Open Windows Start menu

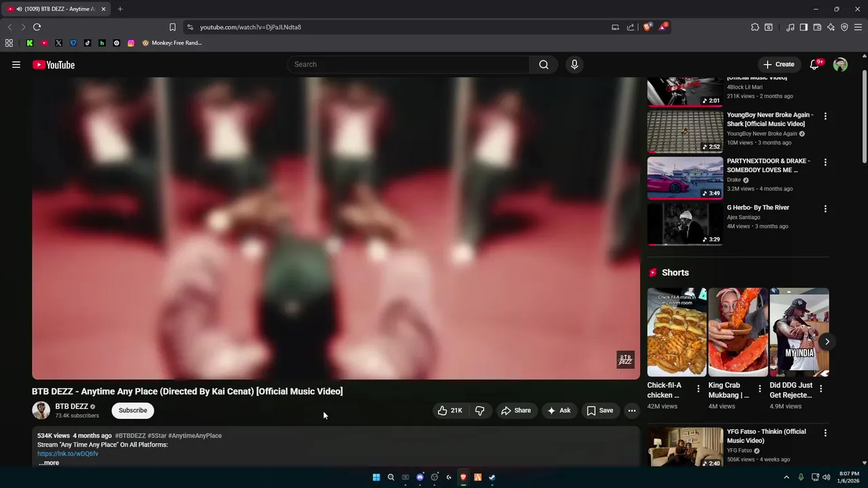[376, 477]
